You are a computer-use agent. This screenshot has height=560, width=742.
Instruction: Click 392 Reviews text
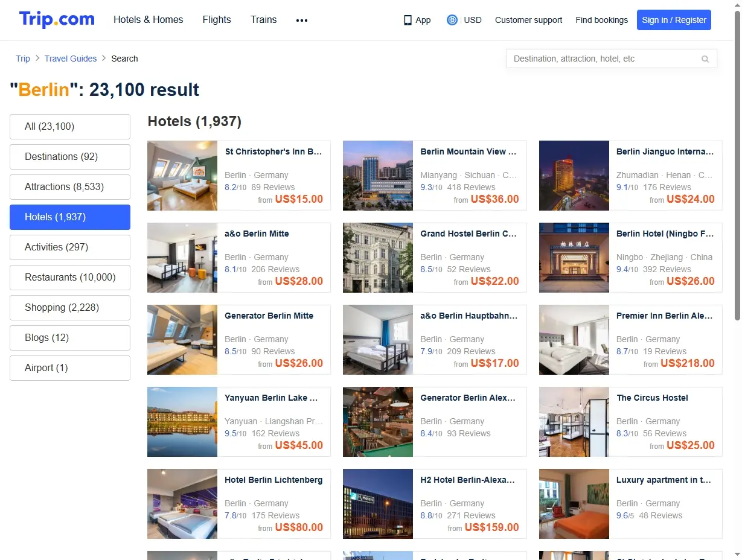667,269
